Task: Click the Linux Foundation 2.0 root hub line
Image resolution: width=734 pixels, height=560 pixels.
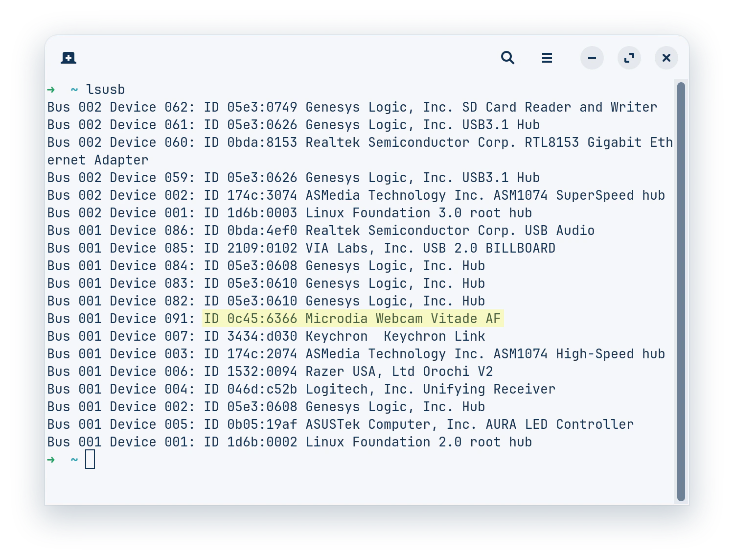Action: 290,442
